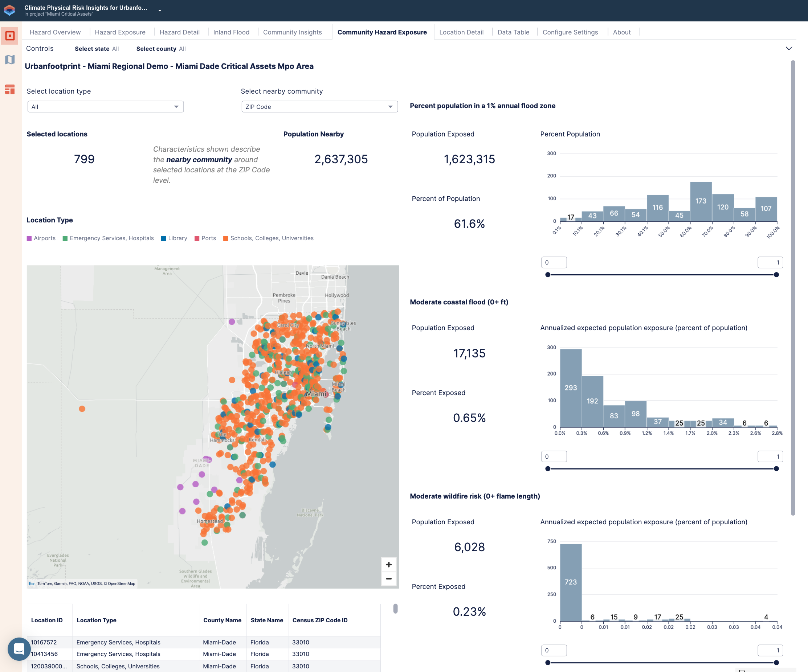The height and width of the screenshot is (672, 808).
Task: Click the Configure Settings tab
Action: [x=570, y=32]
